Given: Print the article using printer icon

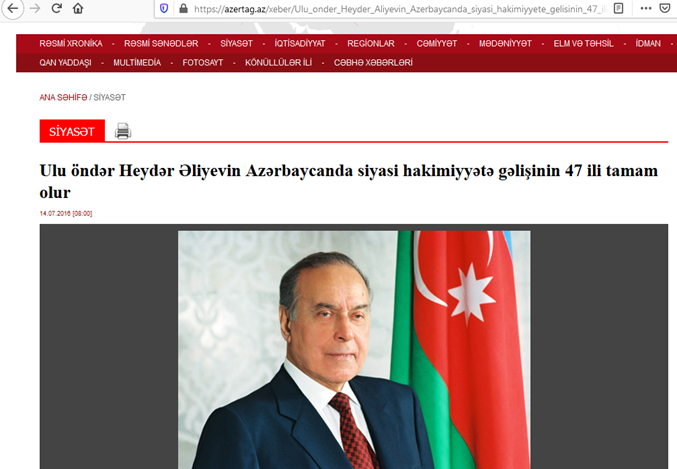Looking at the screenshot, I should pyautogui.click(x=123, y=131).
